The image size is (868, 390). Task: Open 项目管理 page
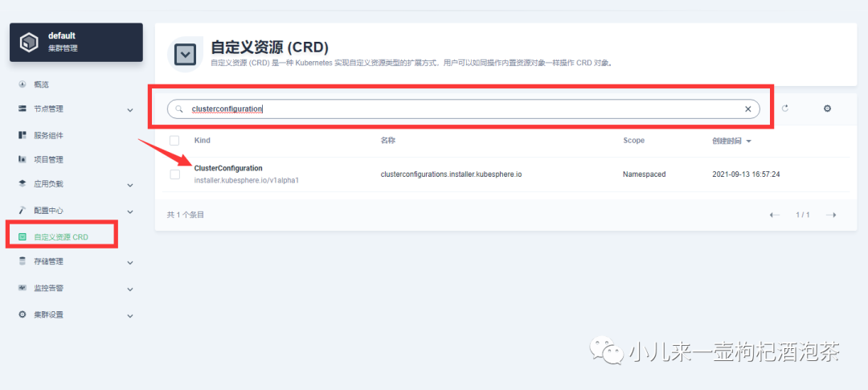pyautogui.click(x=49, y=159)
